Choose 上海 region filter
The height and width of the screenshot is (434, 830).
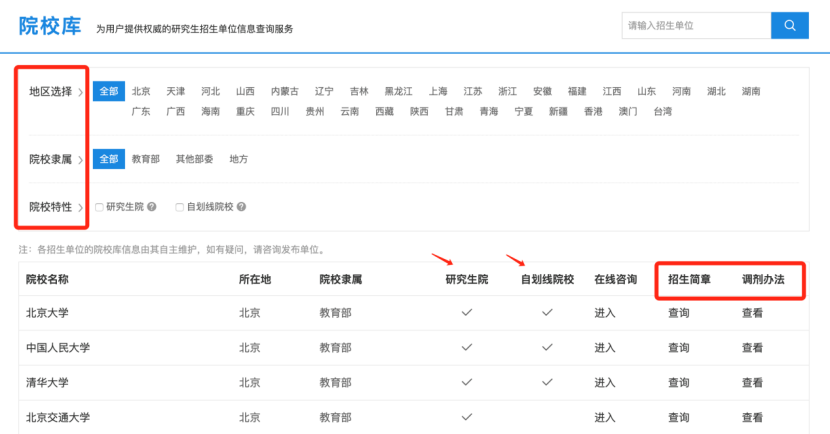coord(438,91)
